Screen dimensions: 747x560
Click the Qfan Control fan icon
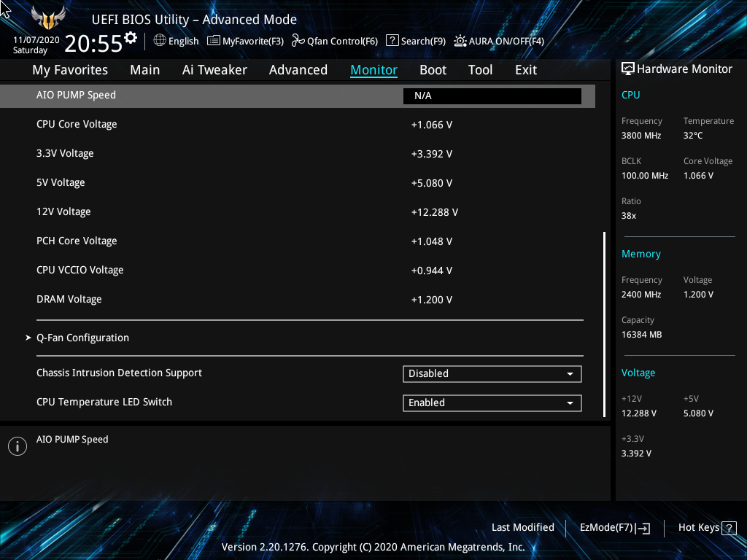click(298, 41)
